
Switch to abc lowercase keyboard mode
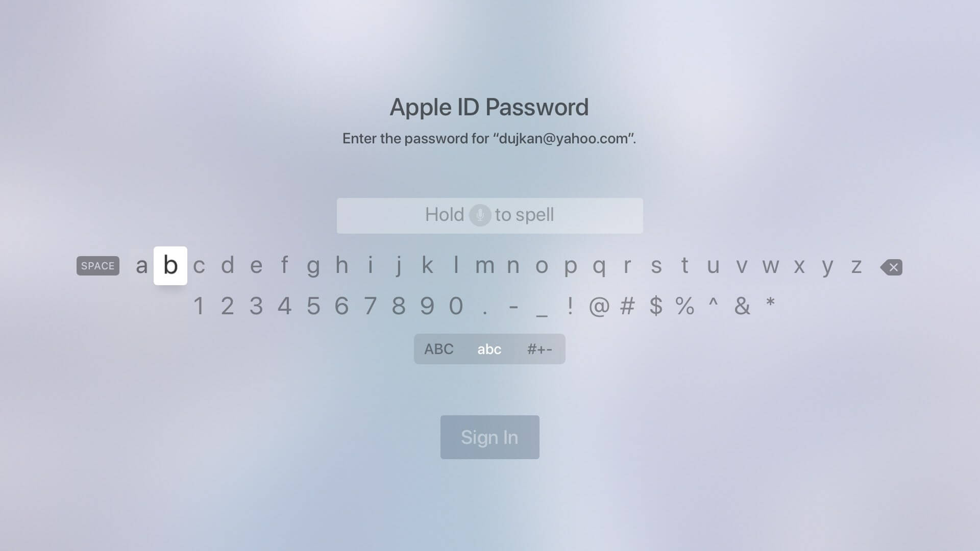pyautogui.click(x=489, y=348)
